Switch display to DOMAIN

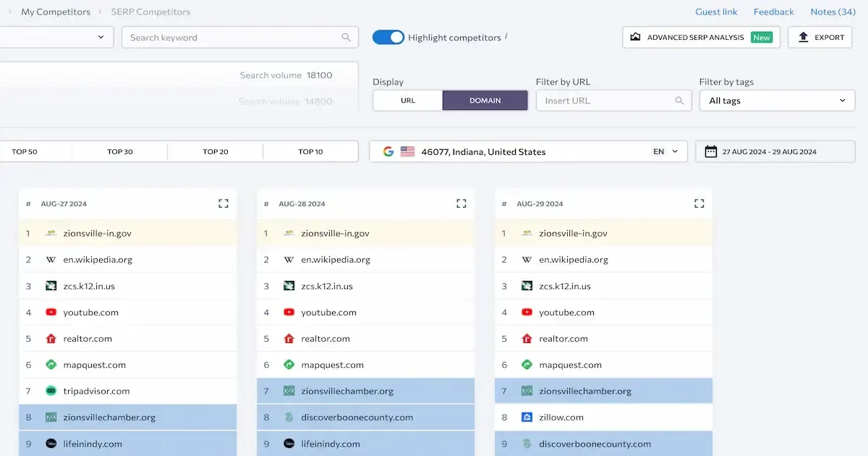pos(485,101)
